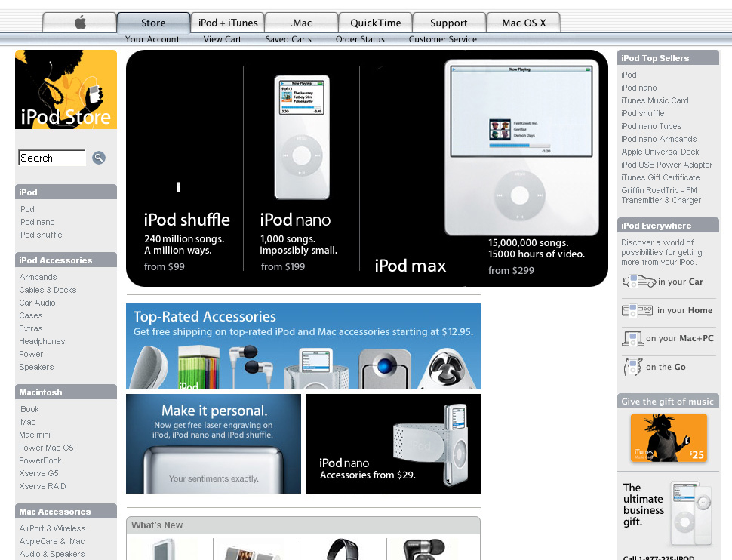Open Power Mac G5 link
The width and height of the screenshot is (732, 560).
click(46, 448)
